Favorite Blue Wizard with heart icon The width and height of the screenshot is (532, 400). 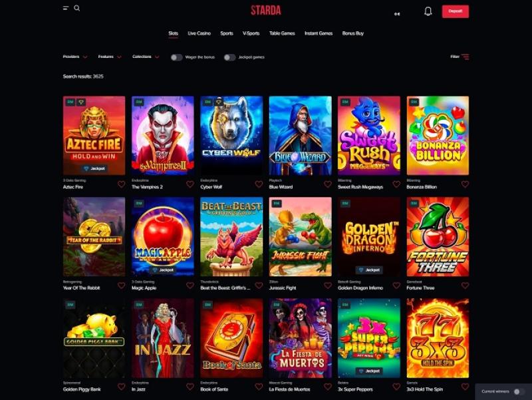pos(328,184)
